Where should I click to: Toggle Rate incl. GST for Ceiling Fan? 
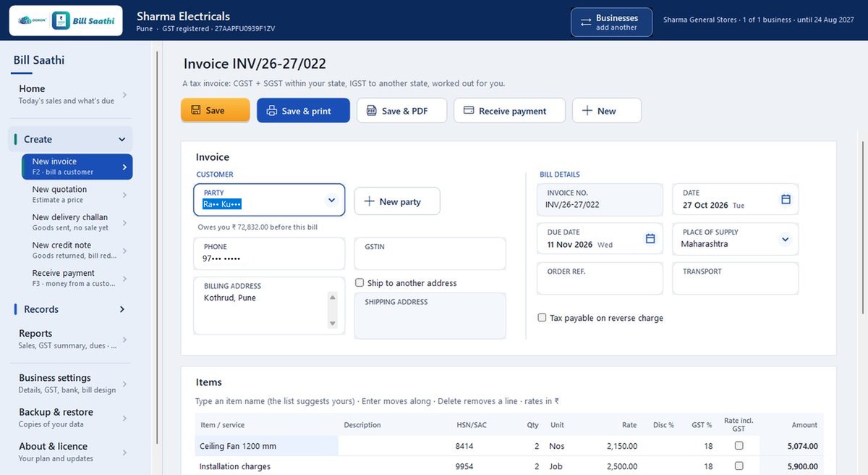(x=739, y=446)
